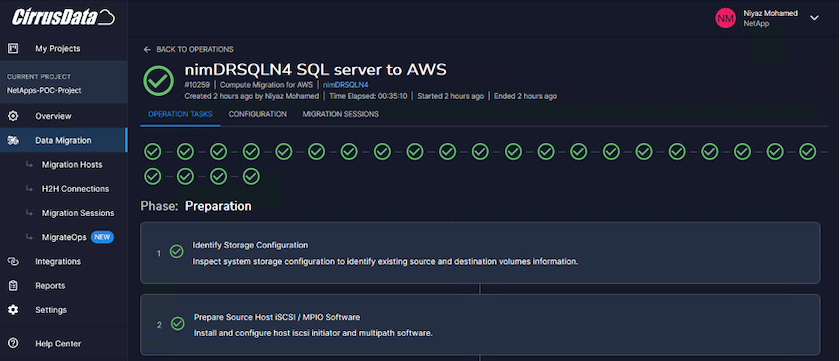This screenshot has width=840, height=361.
Task: Open Reports in sidebar
Action: [50, 285]
